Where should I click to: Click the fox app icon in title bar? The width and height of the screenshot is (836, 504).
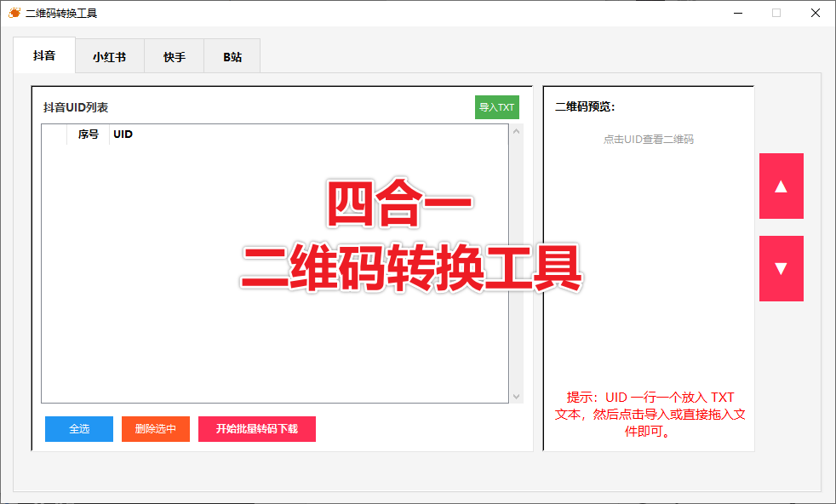(x=13, y=13)
